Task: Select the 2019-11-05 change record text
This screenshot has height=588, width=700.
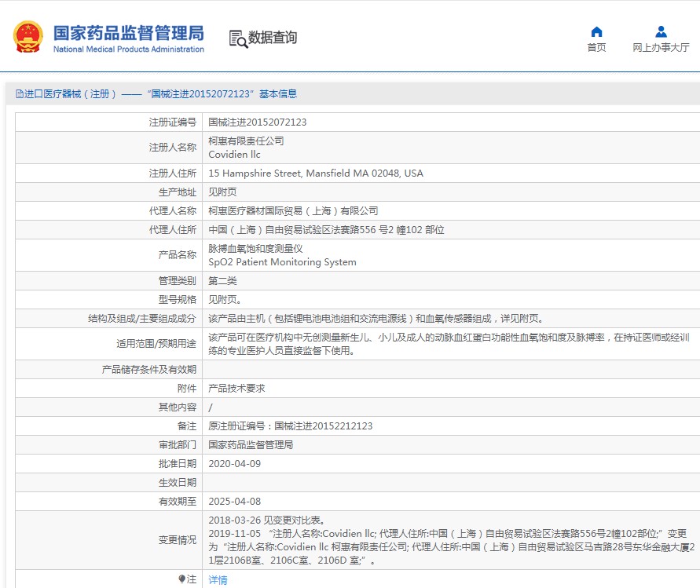Action: pos(451,547)
